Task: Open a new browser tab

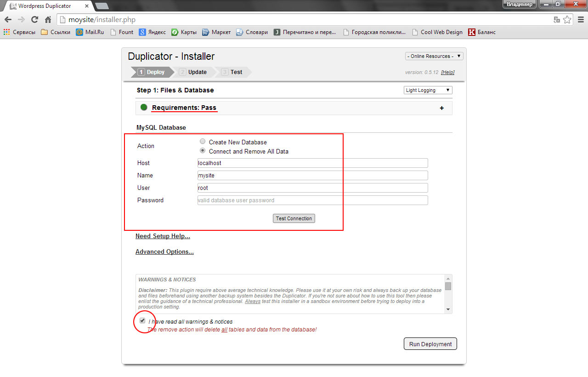Action: click(102, 6)
